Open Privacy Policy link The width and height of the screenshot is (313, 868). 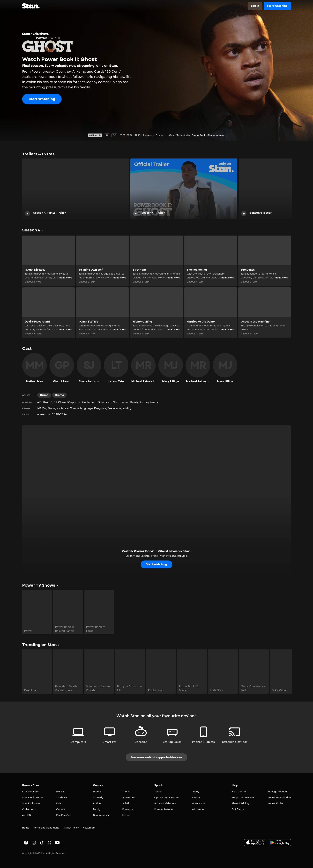point(71,828)
